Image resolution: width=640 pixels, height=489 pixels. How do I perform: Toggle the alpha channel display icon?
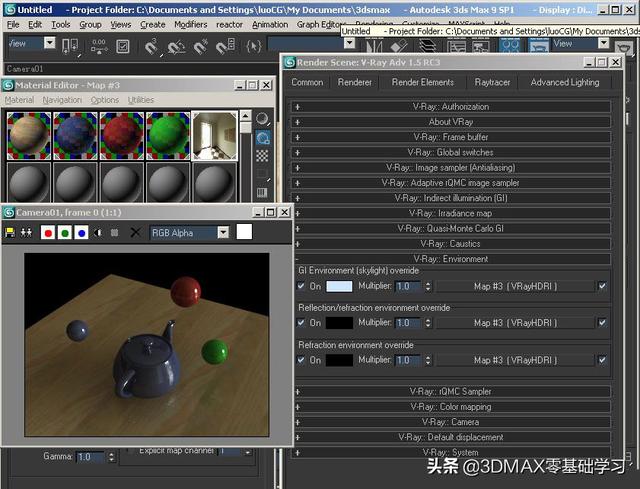98,233
